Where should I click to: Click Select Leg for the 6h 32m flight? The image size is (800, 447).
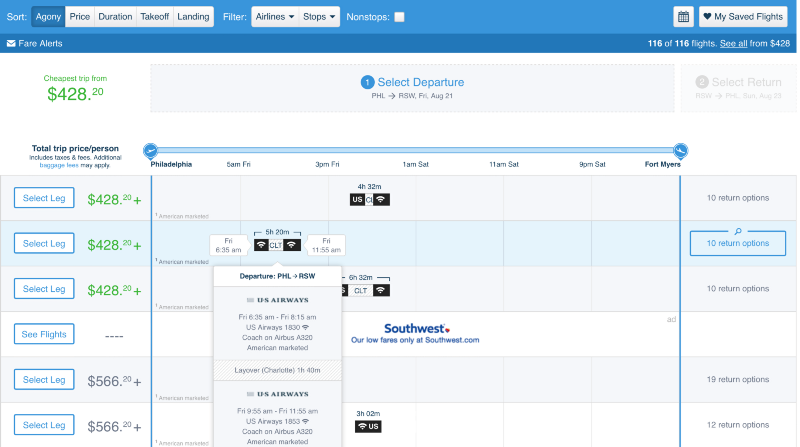[x=44, y=289]
